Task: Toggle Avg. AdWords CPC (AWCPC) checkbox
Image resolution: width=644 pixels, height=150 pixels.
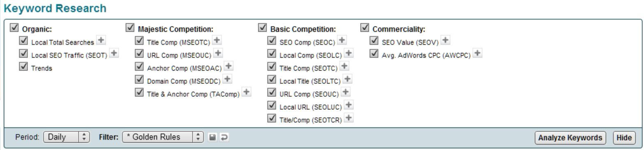Action: click(x=374, y=53)
